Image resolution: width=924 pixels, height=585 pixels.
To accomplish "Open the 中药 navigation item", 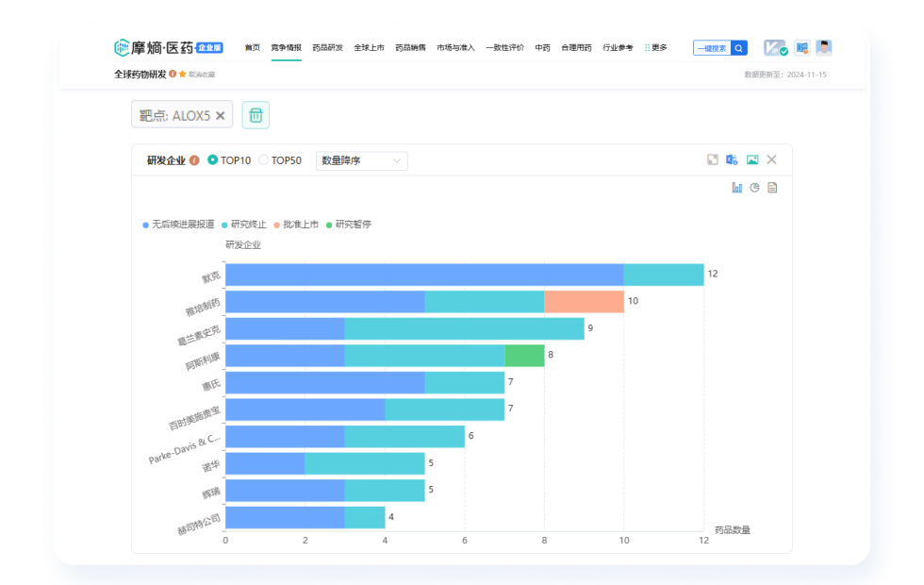I will tap(543, 48).
